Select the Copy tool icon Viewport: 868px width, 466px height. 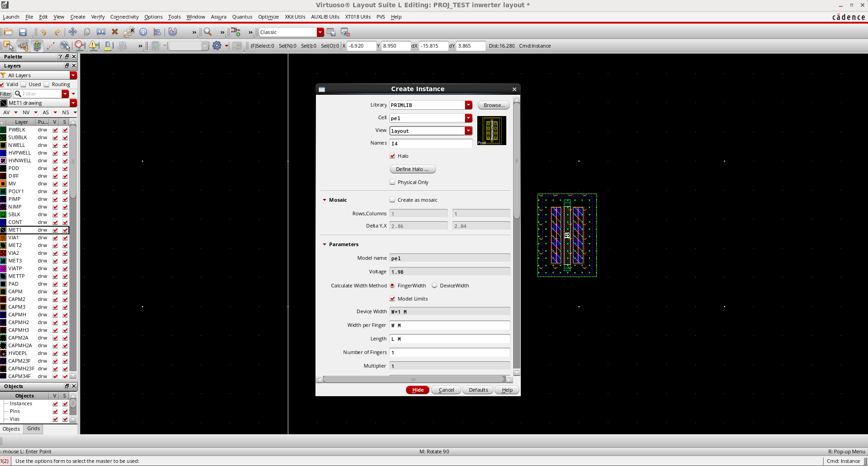pyautogui.click(x=87, y=32)
